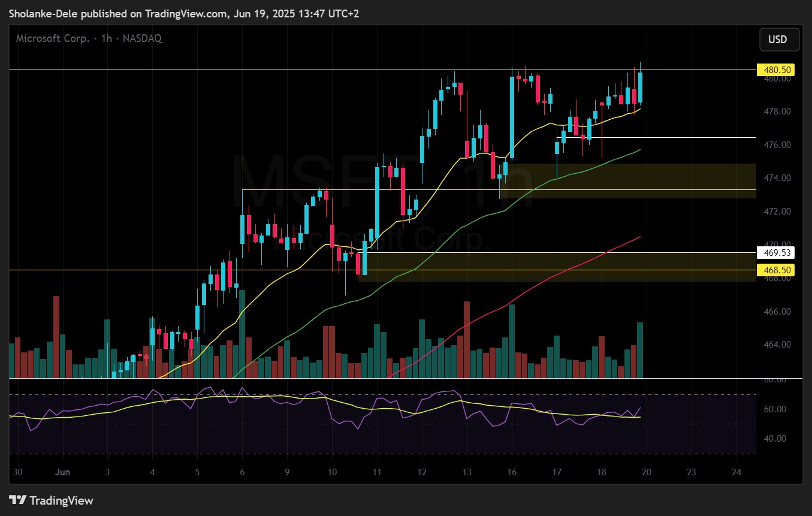Click the Microsoft Corp. 1h NASDAQ title
The height and width of the screenshot is (516, 812).
click(89, 38)
